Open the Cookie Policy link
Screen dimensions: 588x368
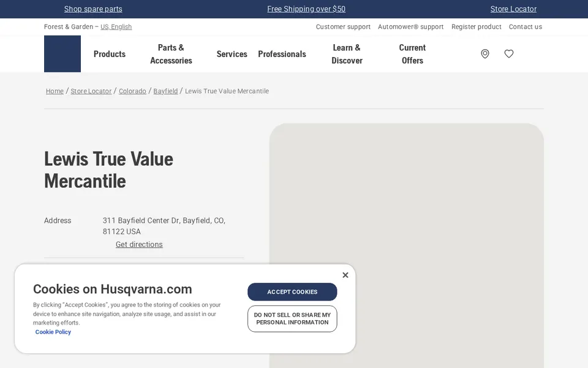click(x=53, y=332)
